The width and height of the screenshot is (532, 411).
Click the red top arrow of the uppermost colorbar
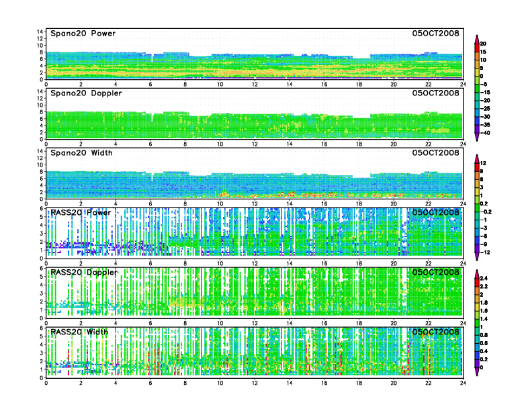click(477, 38)
